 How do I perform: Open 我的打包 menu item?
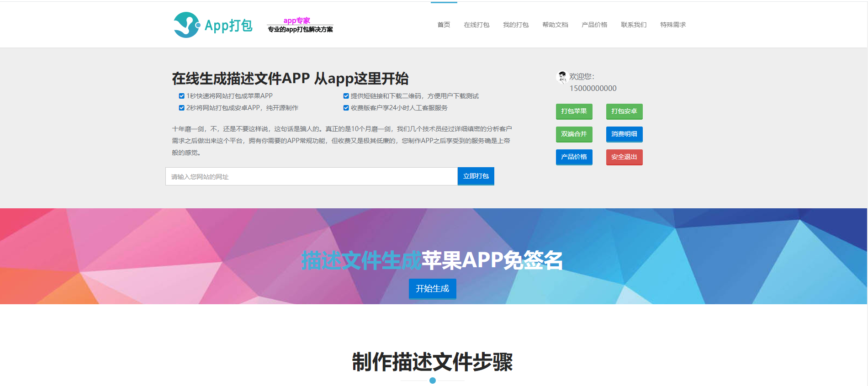[x=516, y=25]
